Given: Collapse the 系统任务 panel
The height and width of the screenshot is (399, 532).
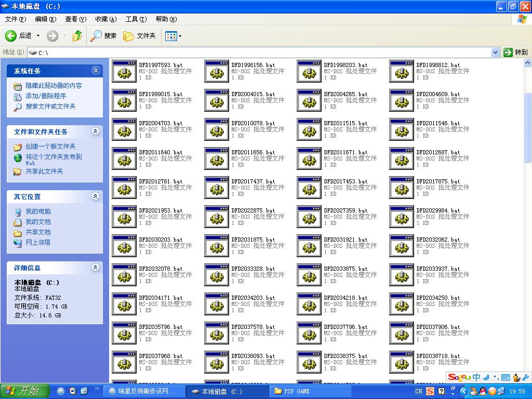Looking at the screenshot, I should [x=96, y=71].
